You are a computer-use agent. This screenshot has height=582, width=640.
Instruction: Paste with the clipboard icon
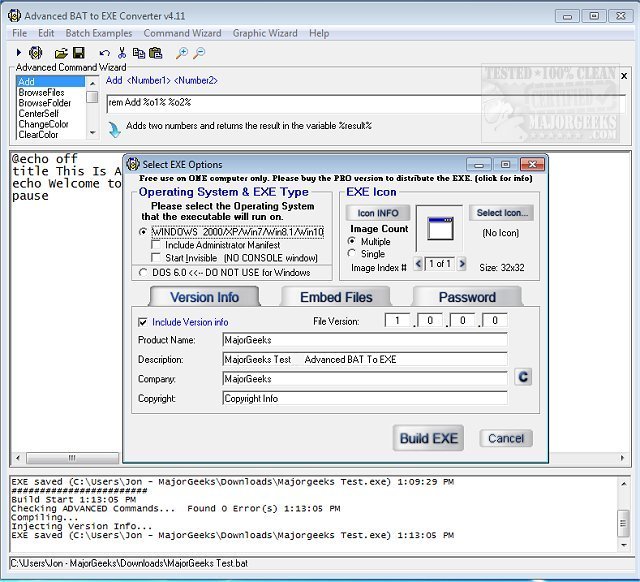(156, 53)
